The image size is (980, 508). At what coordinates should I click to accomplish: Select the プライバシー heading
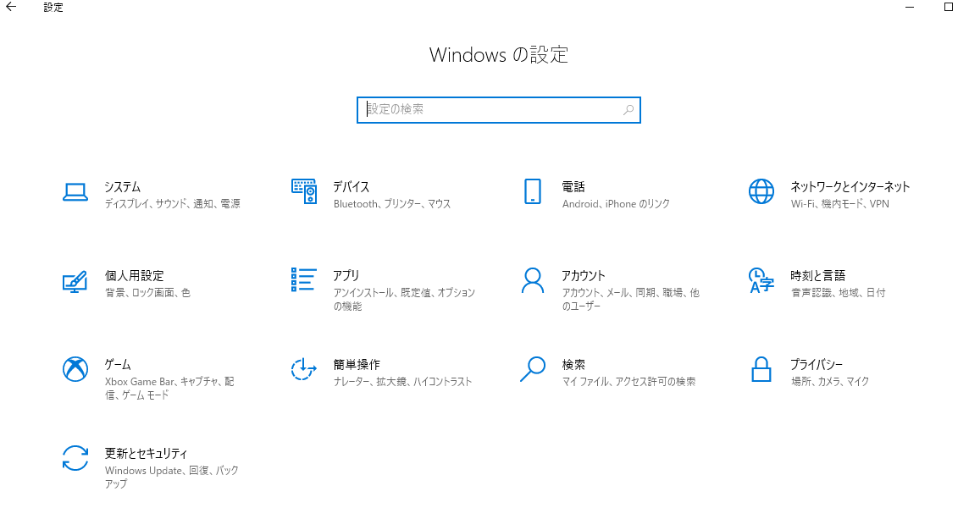click(x=817, y=364)
